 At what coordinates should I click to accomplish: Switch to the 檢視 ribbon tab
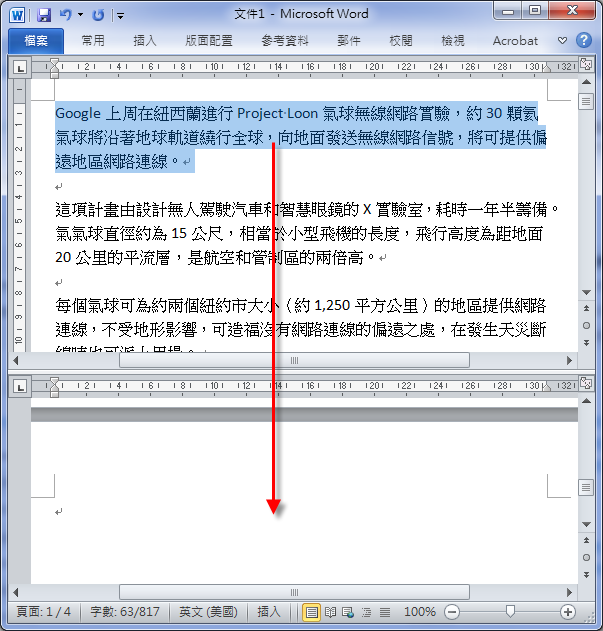(x=453, y=41)
